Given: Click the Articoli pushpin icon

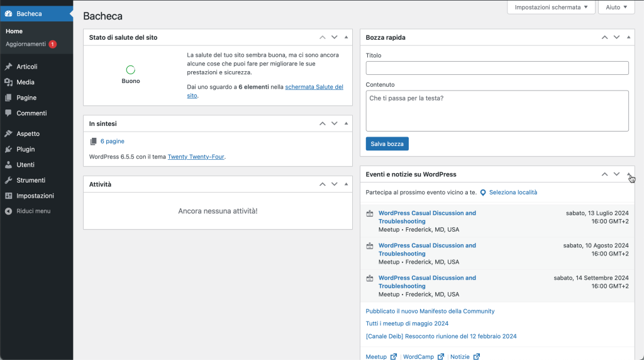Looking at the screenshot, I should click(x=8, y=67).
